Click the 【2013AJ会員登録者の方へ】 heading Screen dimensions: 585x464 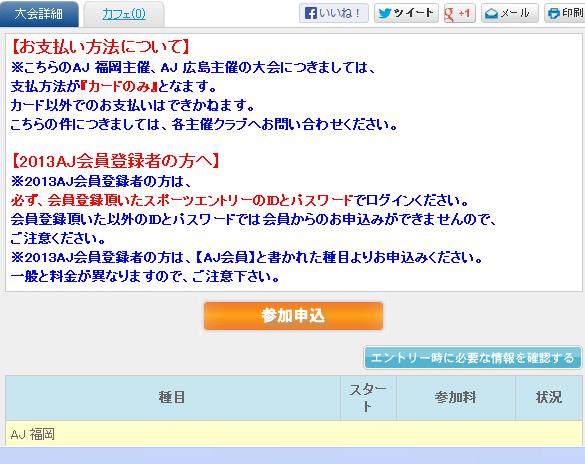(115, 161)
